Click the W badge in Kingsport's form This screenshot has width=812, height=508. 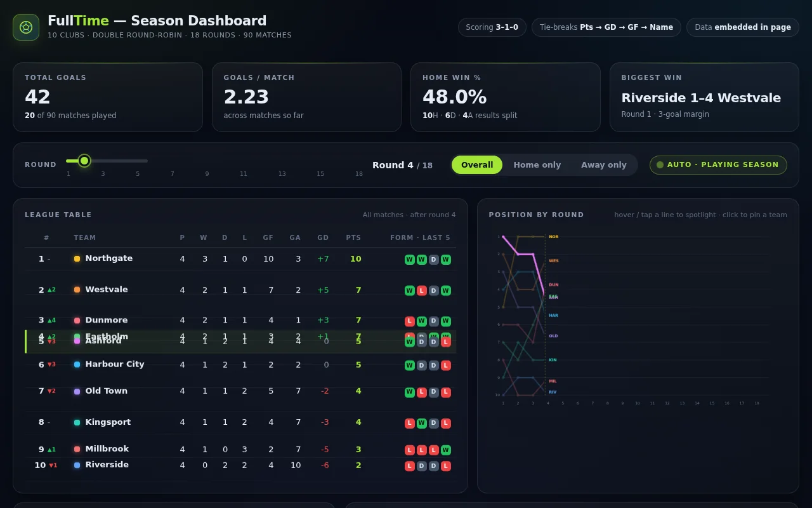[x=422, y=424]
